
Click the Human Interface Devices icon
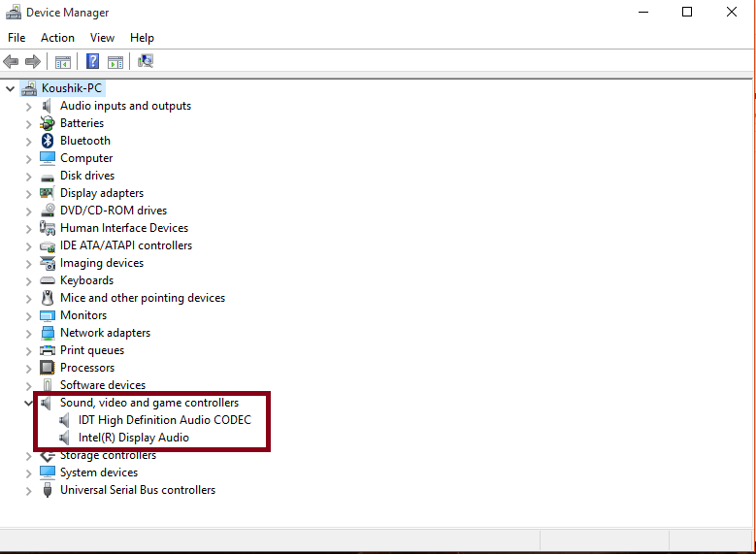coord(48,228)
